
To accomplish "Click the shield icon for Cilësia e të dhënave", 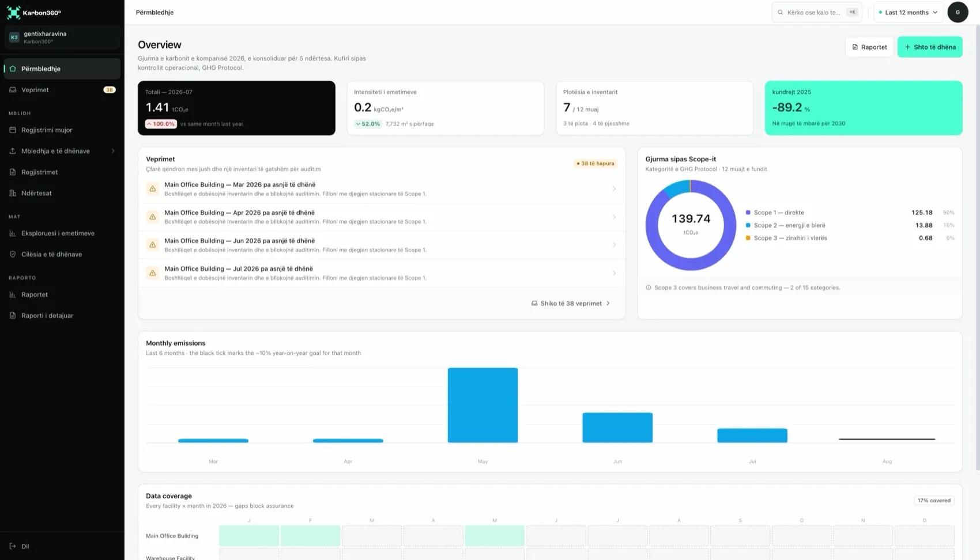I will click(13, 254).
